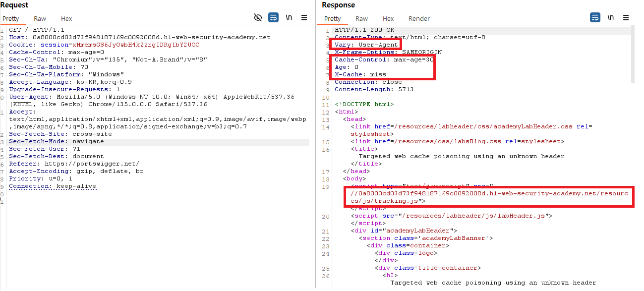The width and height of the screenshot is (644, 291).
Task: Click the academyLabHeader.css link tag
Action: coord(471,130)
